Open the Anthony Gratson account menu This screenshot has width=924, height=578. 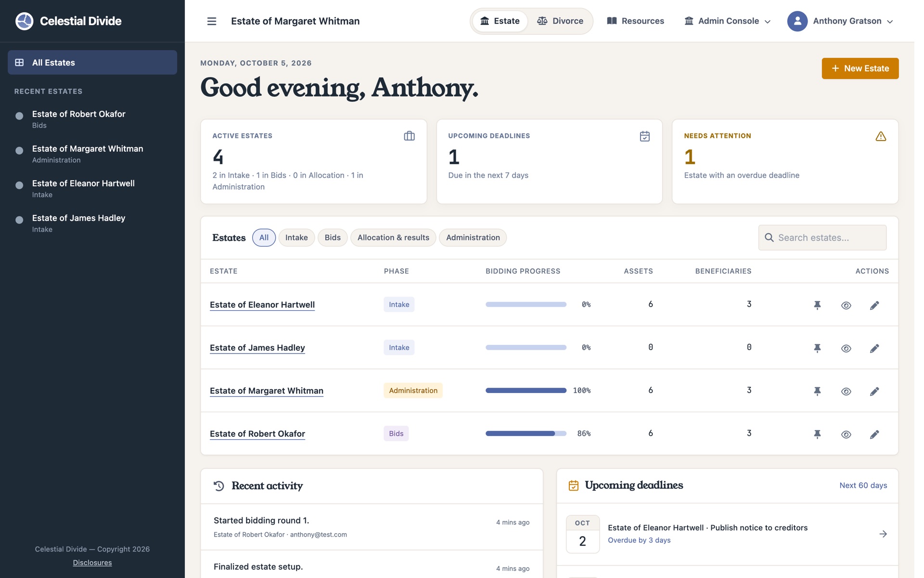coord(840,21)
